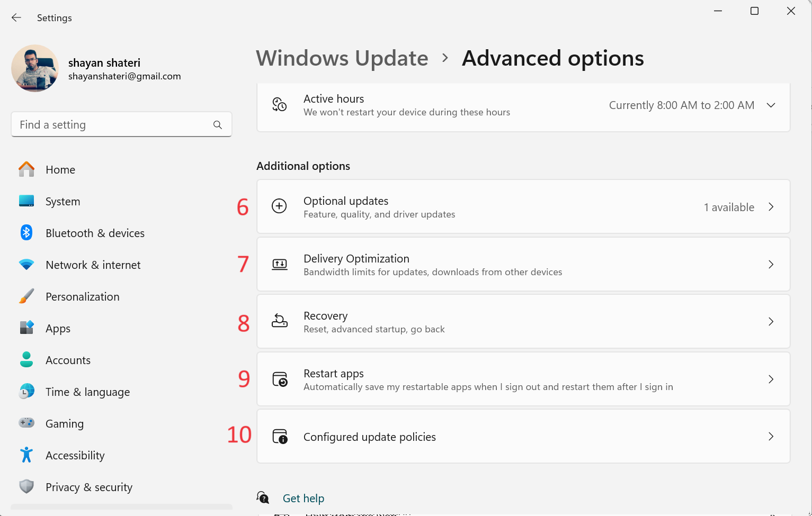Navigate back to Windows Update breadcrumb
The height and width of the screenshot is (516, 812).
pos(342,58)
